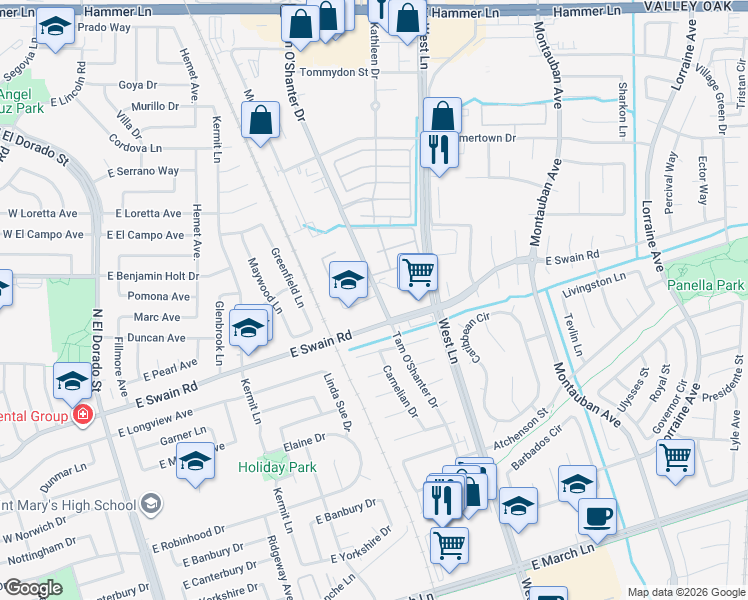Viewport: 748px width, 600px height.
Task: Click the E Serrano Way label
Action: 143,171
